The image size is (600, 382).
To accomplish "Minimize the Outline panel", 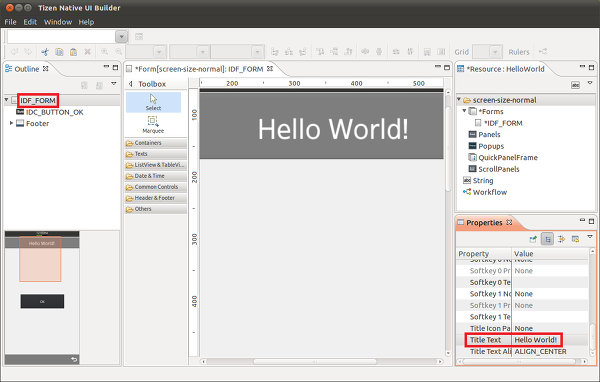I will pyautogui.click(x=106, y=67).
